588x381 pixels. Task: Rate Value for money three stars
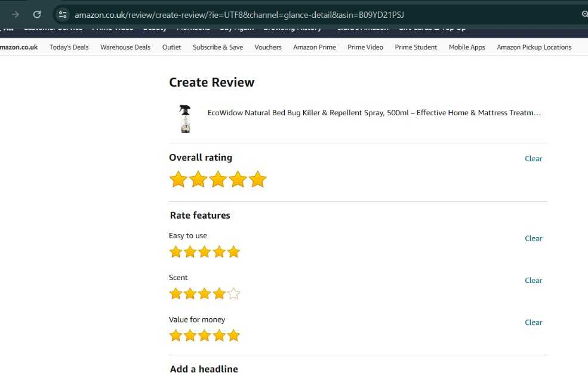(204, 335)
